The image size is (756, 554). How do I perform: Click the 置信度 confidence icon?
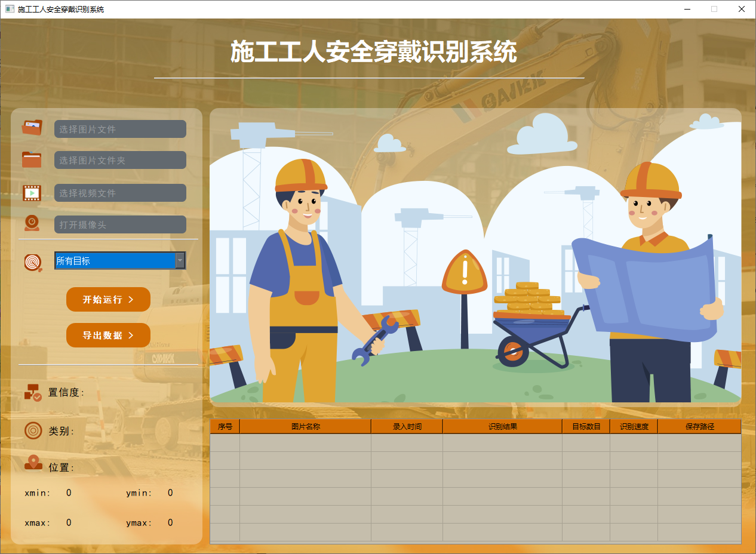click(33, 392)
